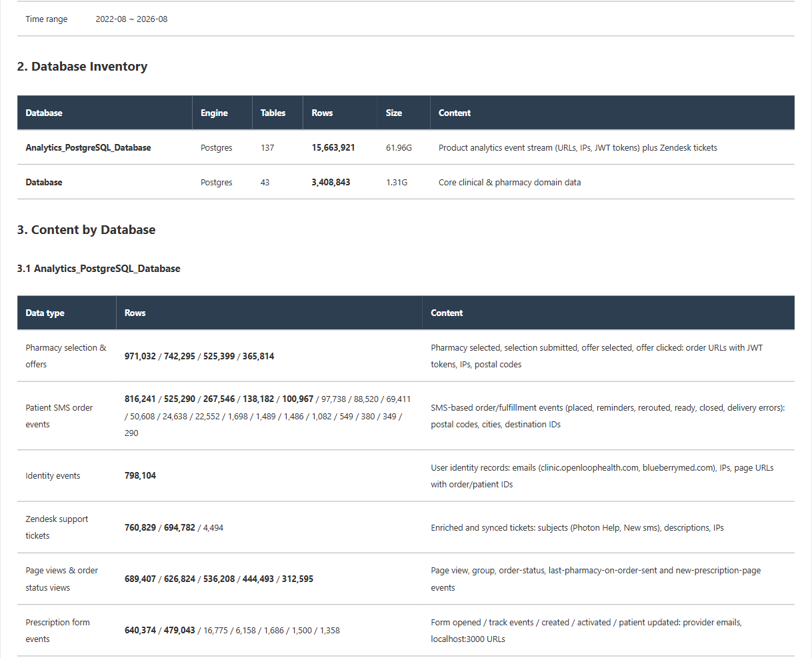Viewport: 812px width, 658px height.
Task: Click the 'Size' column header
Action: pos(394,113)
